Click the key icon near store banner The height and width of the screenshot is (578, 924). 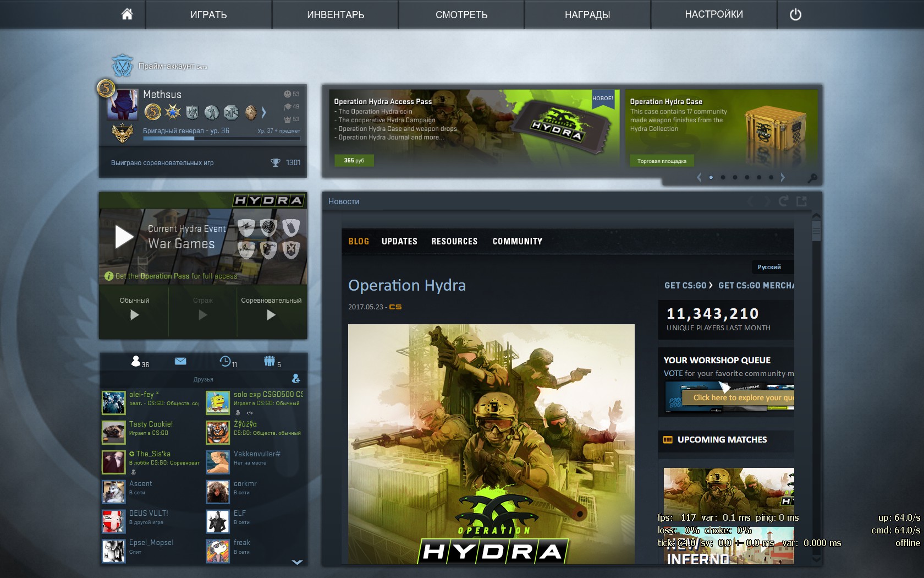812,178
